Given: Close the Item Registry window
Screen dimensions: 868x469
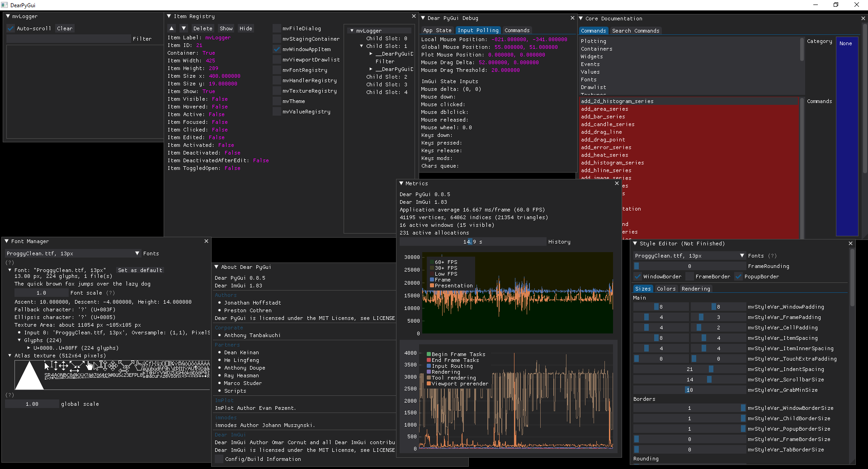Looking at the screenshot, I should [414, 16].
